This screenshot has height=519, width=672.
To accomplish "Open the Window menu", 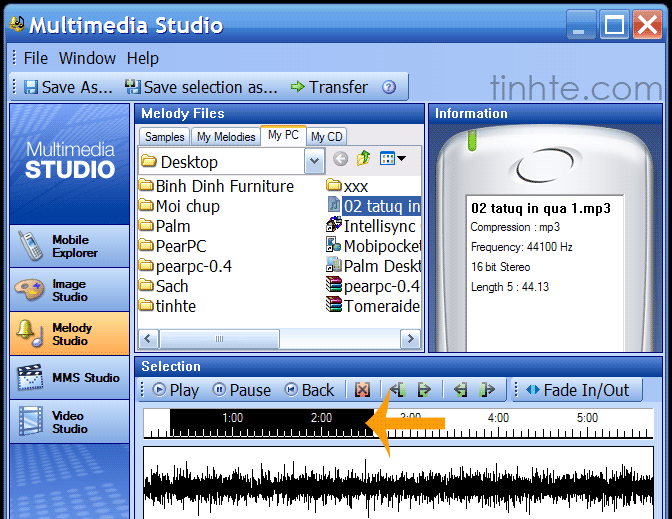I will (x=87, y=58).
